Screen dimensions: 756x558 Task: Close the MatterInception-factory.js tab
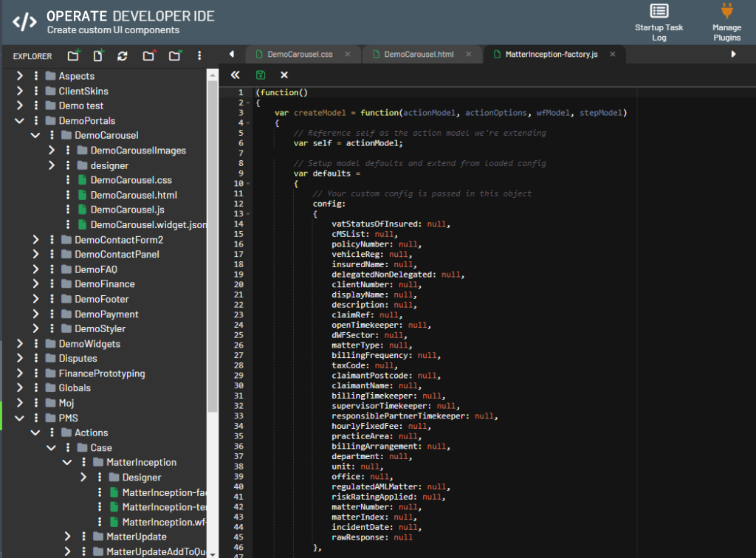click(x=614, y=55)
